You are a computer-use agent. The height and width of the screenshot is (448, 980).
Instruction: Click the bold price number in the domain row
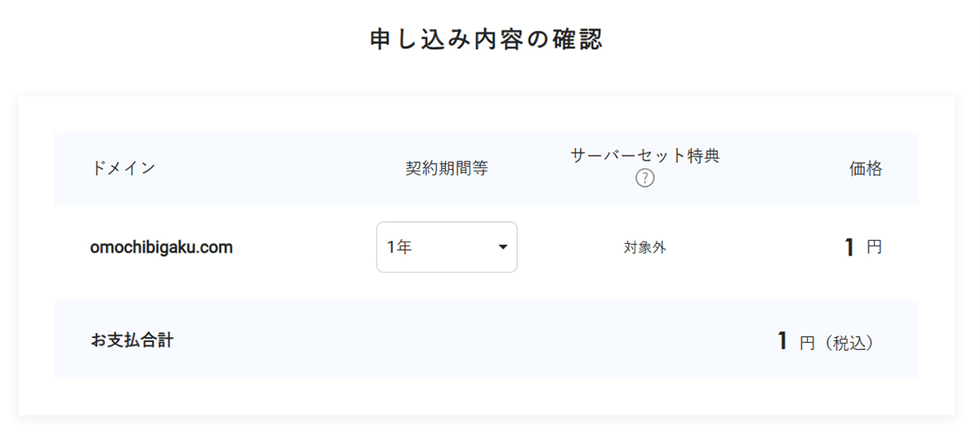(x=849, y=247)
